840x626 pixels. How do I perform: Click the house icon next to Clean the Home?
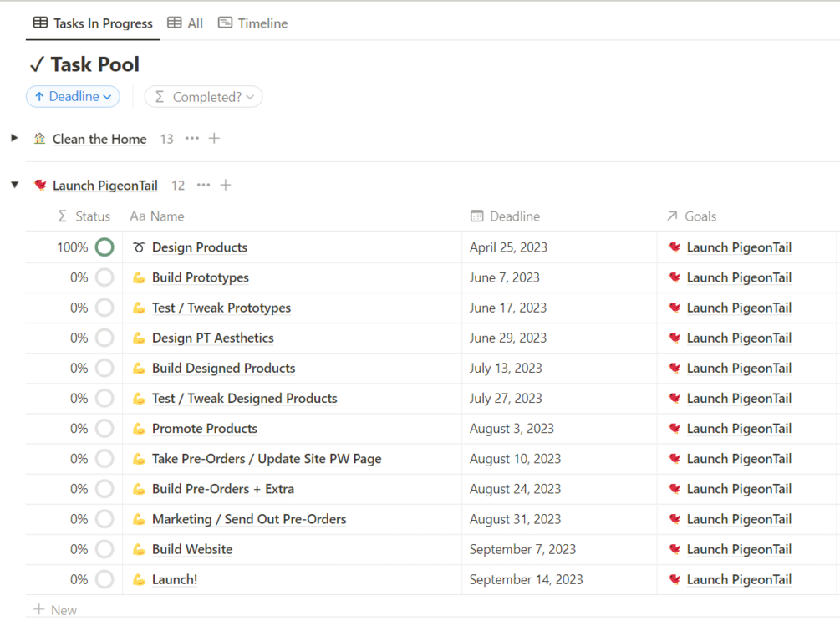tap(40, 139)
